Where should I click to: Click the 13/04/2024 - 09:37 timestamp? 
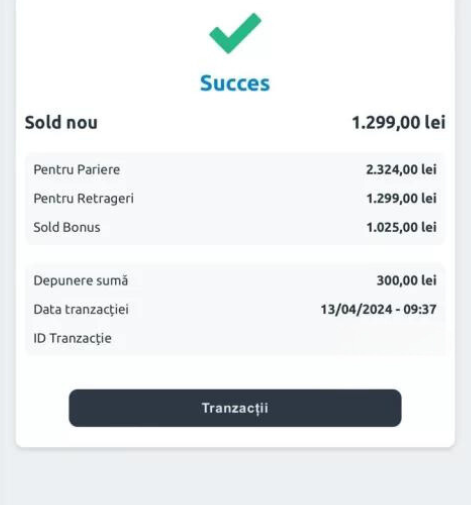378,309
